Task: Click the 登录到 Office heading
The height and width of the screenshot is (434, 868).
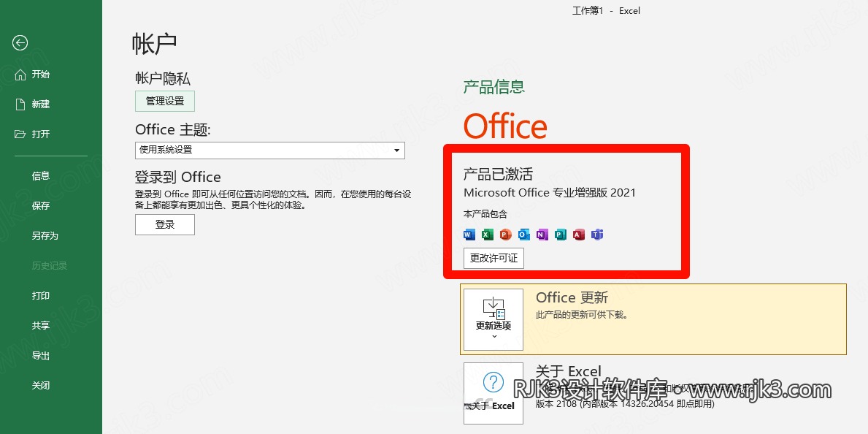Action: (x=177, y=177)
